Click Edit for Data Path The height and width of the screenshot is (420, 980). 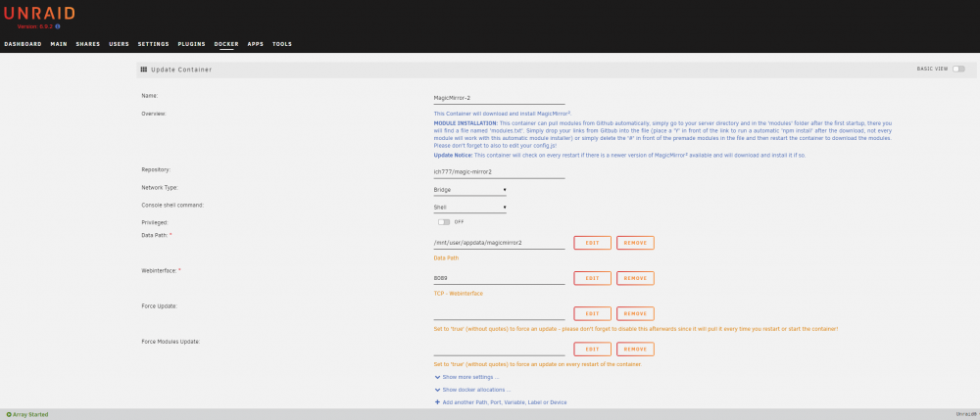click(x=593, y=243)
